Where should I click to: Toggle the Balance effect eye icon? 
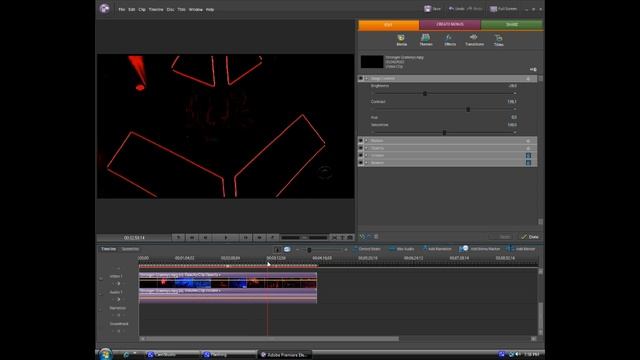click(361, 163)
